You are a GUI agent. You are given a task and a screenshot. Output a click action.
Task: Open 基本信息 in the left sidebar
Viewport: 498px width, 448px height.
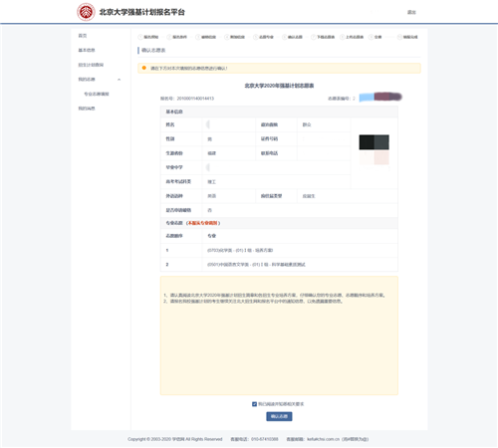[x=87, y=50]
